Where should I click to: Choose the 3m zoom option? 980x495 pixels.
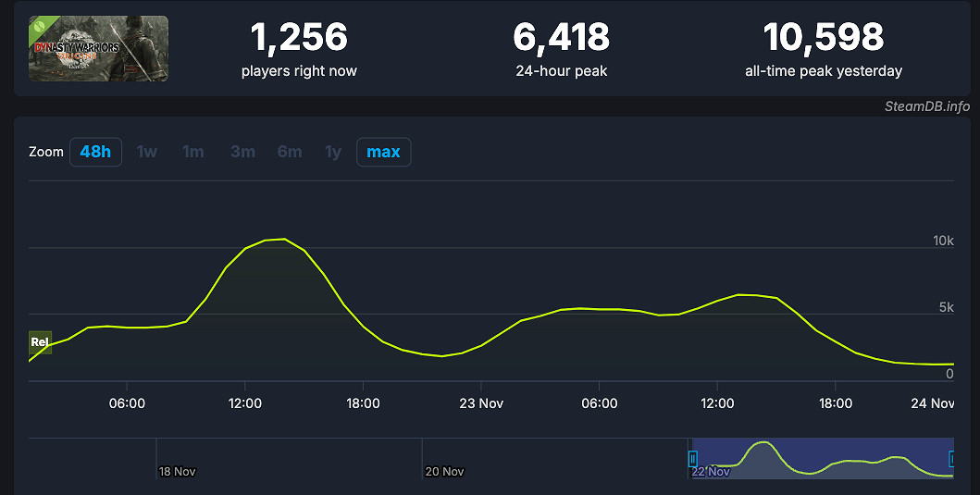242,152
